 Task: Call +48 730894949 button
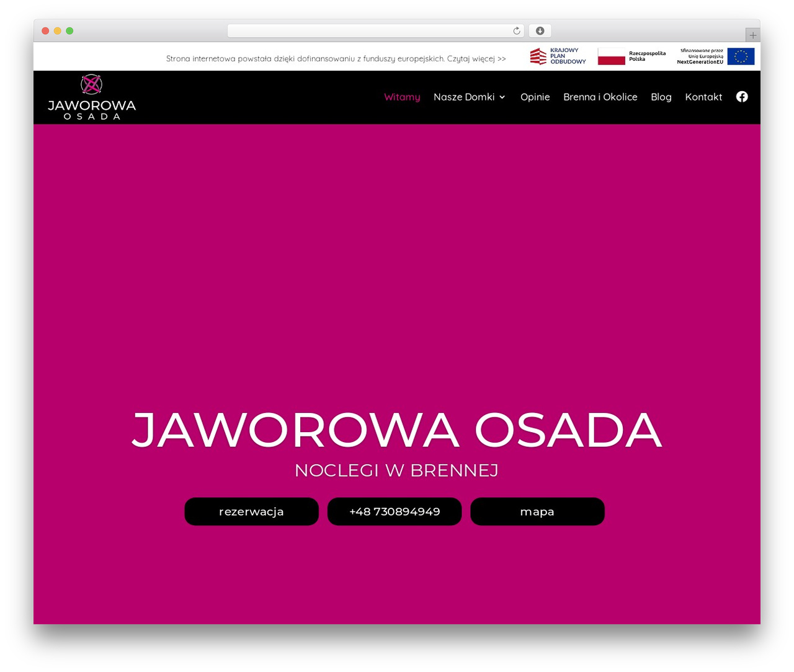point(395,511)
